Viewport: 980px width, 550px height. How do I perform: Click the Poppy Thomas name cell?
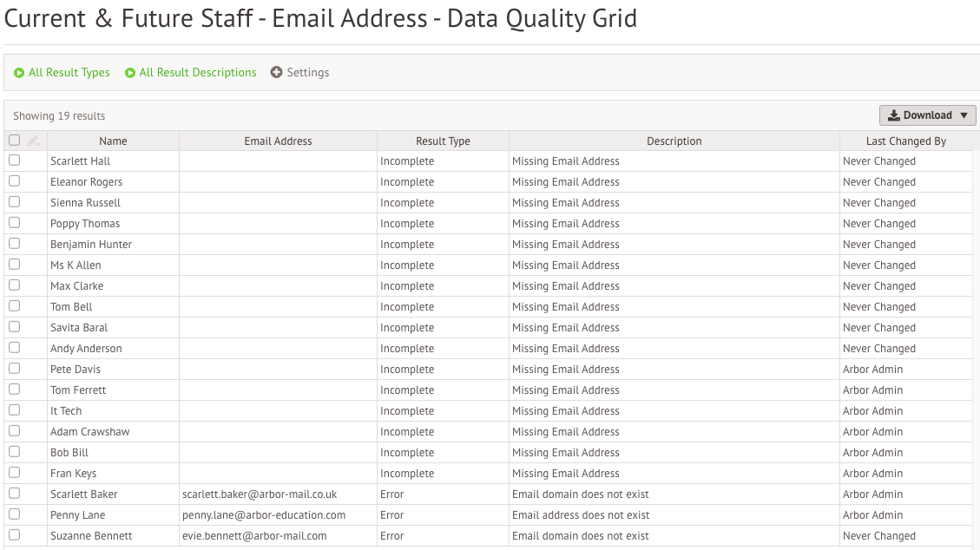pyautogui.click(x=113, y=224)
